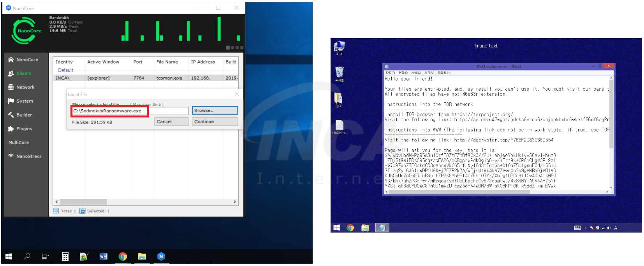The image size is (644, 266).
Task: Open the taskbar Search magnifier
Action: pyautogui.click(x=27, y=256)
